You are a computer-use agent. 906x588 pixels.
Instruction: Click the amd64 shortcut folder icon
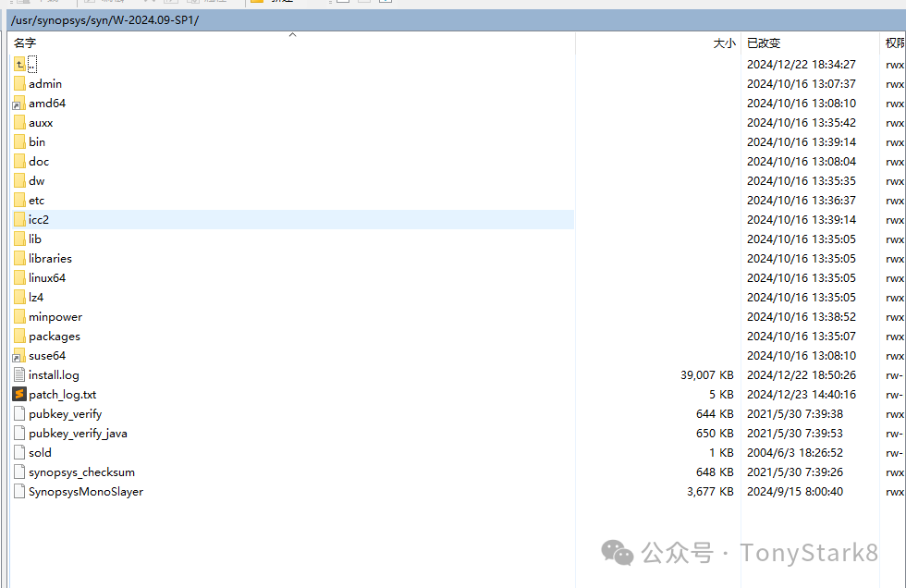pos(19,104)
